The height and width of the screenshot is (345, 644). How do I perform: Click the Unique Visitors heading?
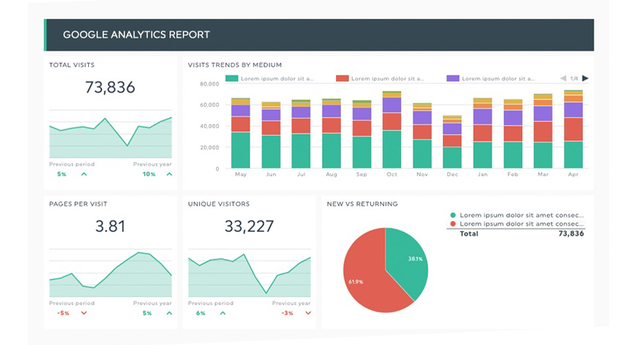tap(218, 204)
